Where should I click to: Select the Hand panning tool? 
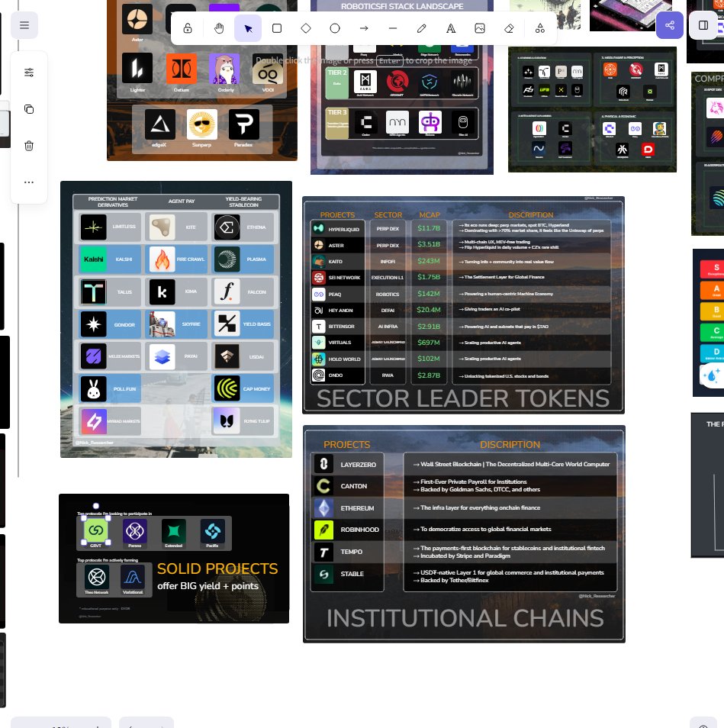tap(219, 28)
